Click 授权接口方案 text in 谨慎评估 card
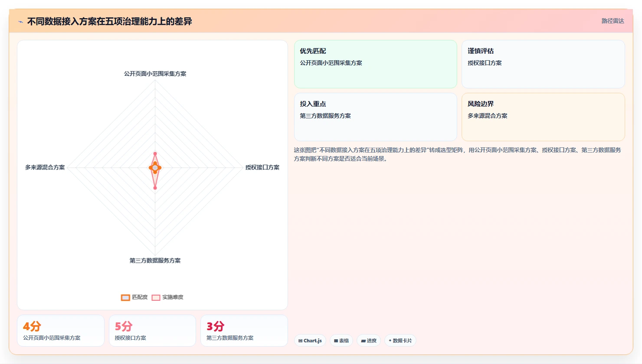The height and width of the screenshot is (364, 642). (x=485, y=63)
